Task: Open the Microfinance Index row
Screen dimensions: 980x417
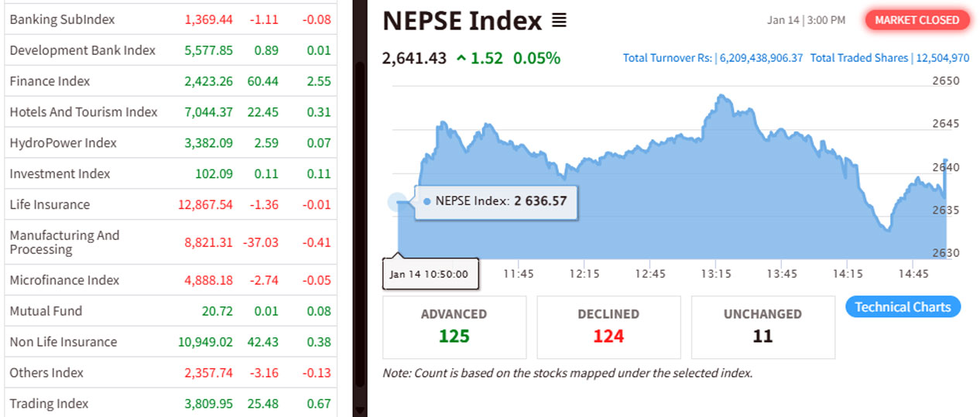Action: [64, 280]
